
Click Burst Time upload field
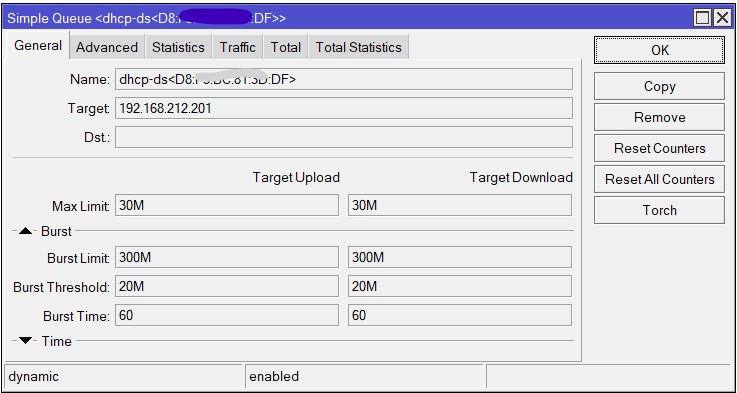click(x=227, y=315)
